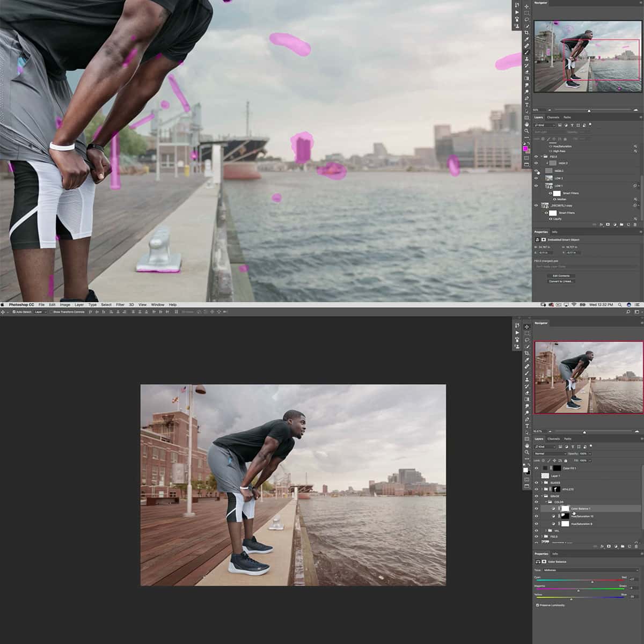Open the Add adjustment layer icon in Layers panel

616,546
